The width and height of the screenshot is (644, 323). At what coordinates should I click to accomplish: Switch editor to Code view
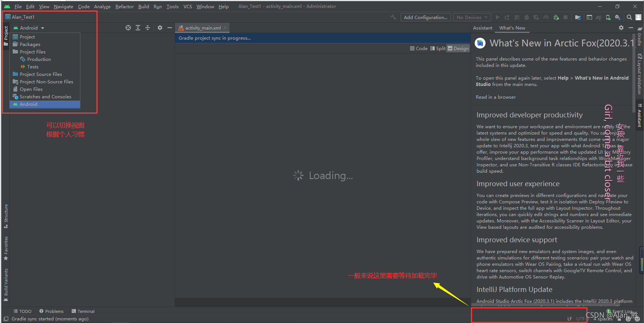(419, 49)
